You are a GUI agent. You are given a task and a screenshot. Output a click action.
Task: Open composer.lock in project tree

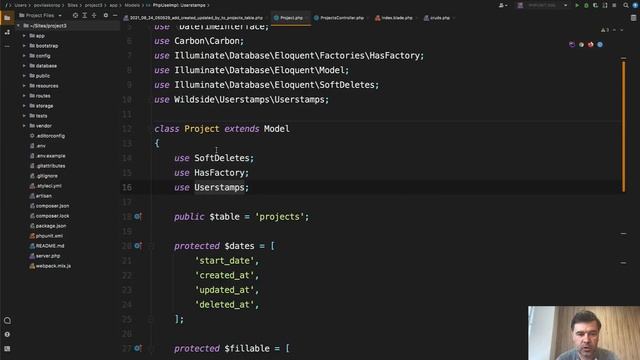click(52, 216)
